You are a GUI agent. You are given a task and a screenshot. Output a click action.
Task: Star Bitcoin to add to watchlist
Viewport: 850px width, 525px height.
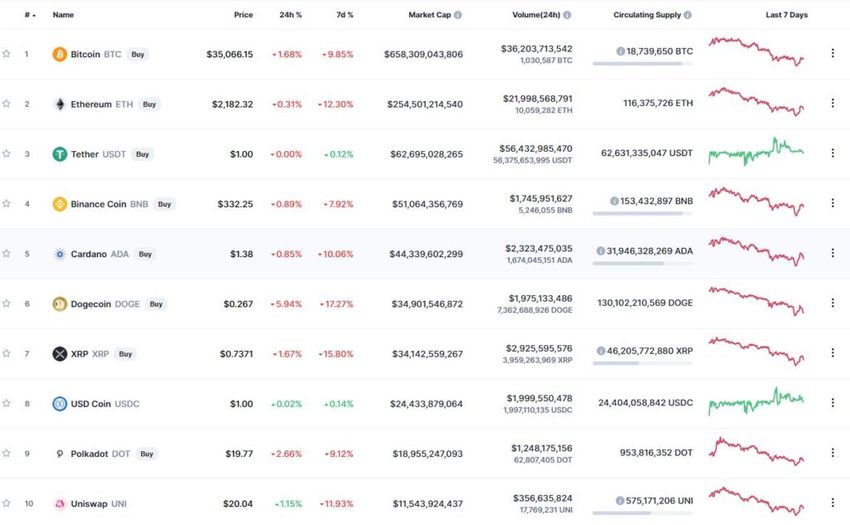pyautogui.click(x=7, y=54)
